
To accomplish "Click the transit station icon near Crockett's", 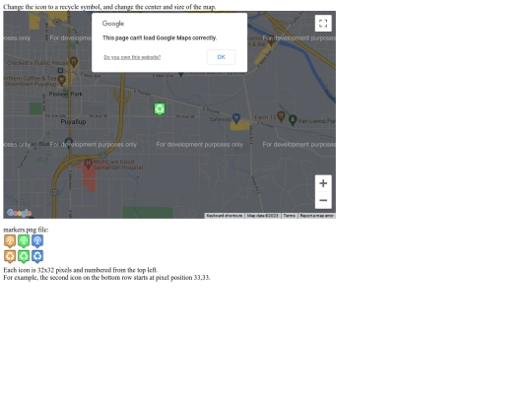I will pos(60,70).
